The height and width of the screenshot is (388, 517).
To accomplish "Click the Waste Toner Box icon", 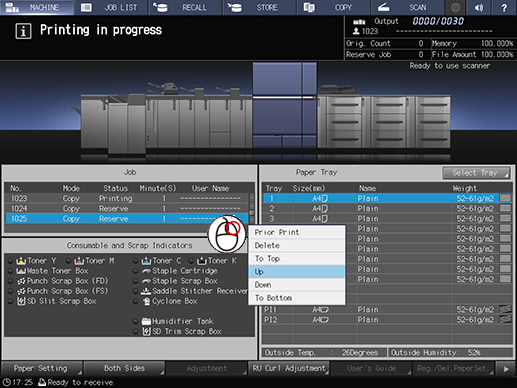I will click(x=21, y=271).
